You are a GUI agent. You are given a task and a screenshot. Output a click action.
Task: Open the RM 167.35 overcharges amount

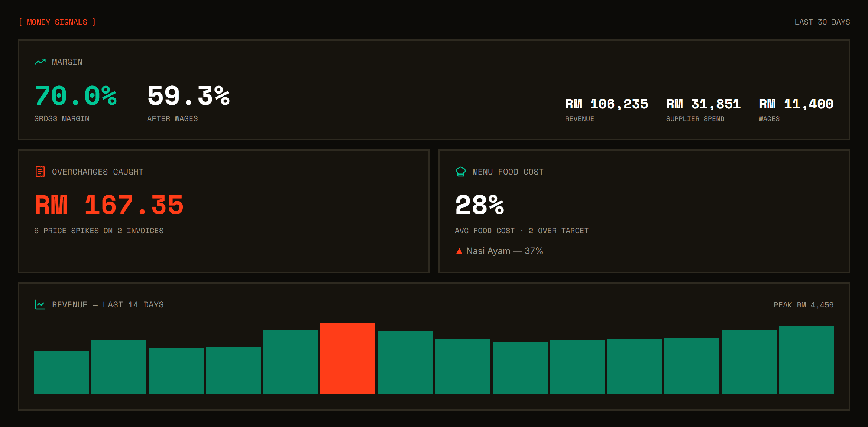(x=109, y=205)
